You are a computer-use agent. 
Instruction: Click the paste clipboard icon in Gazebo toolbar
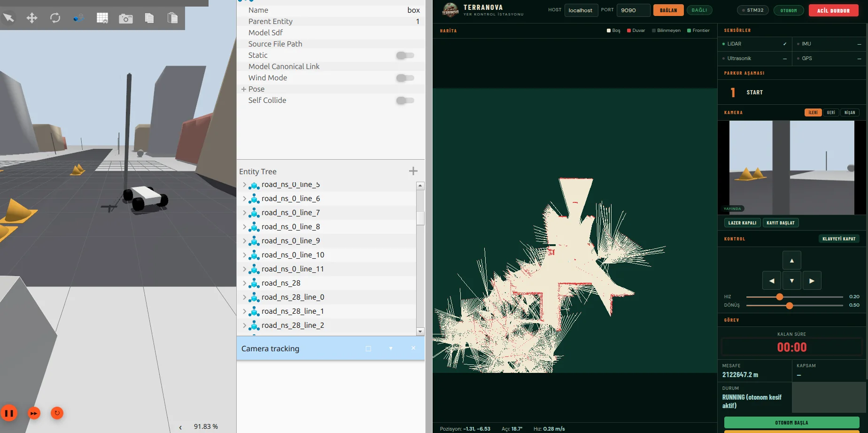click(172, 18)
